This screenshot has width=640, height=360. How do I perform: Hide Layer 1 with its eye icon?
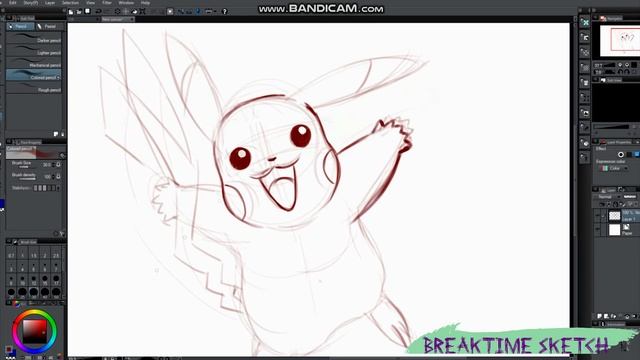pyautogui.click(x=597, y=216)
